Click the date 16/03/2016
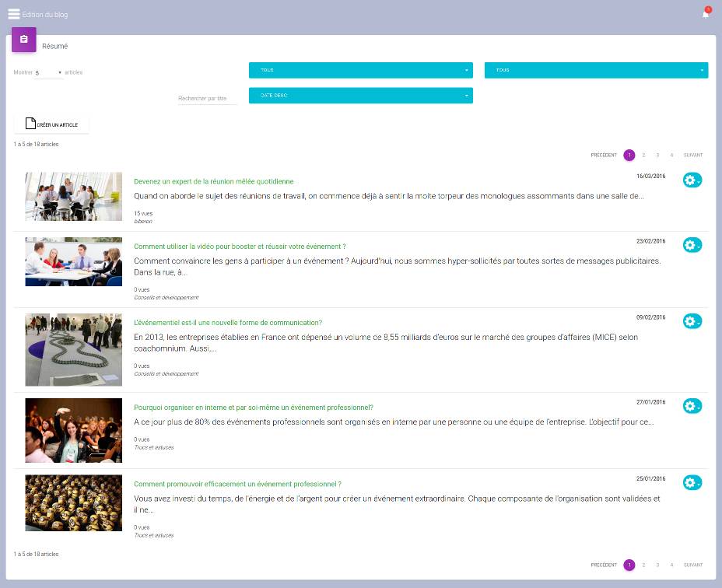 click(x=650, y=176)
